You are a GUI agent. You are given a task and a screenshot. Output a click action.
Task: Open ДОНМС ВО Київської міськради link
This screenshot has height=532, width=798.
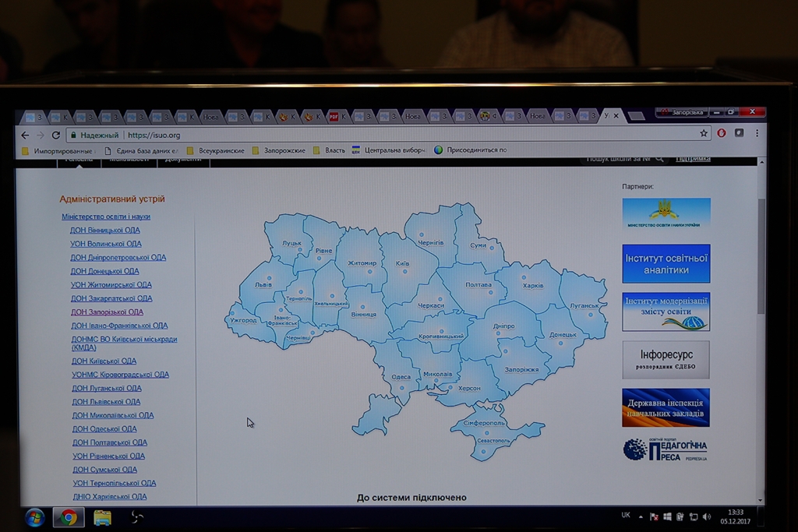tap(124, 344)
